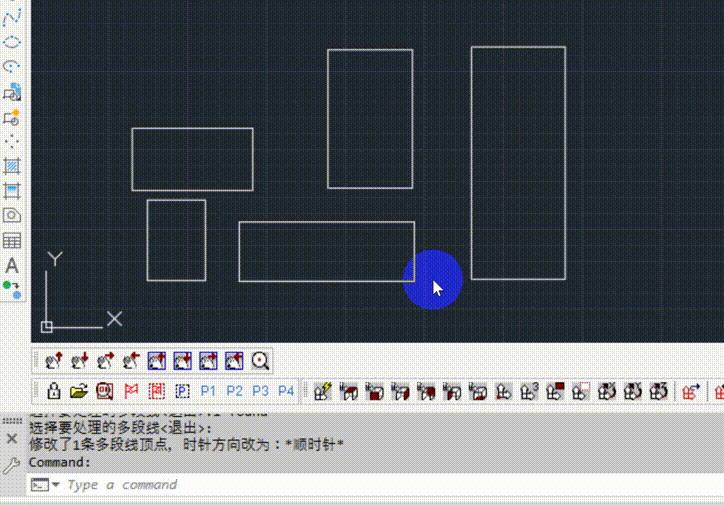Click the blue-framed pan down icon
The image size is (724, 506).
(182, 361)
